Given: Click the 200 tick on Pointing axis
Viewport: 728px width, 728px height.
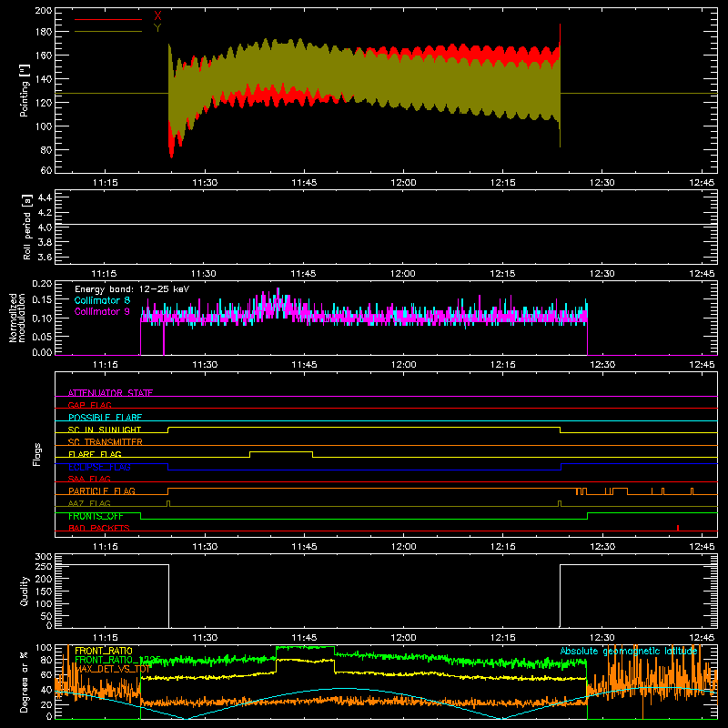Looking at the screenshot, I should 44,10.
